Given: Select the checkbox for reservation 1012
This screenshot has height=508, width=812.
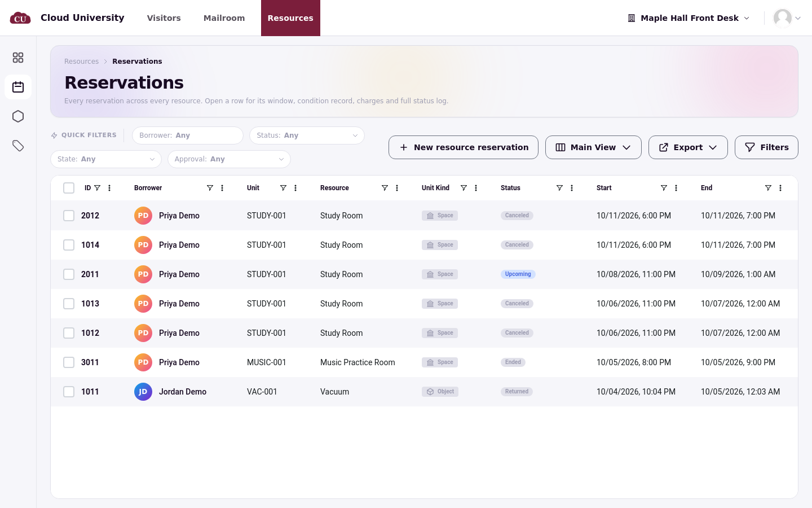Looking at the screenshot, I should pos(69,333).
